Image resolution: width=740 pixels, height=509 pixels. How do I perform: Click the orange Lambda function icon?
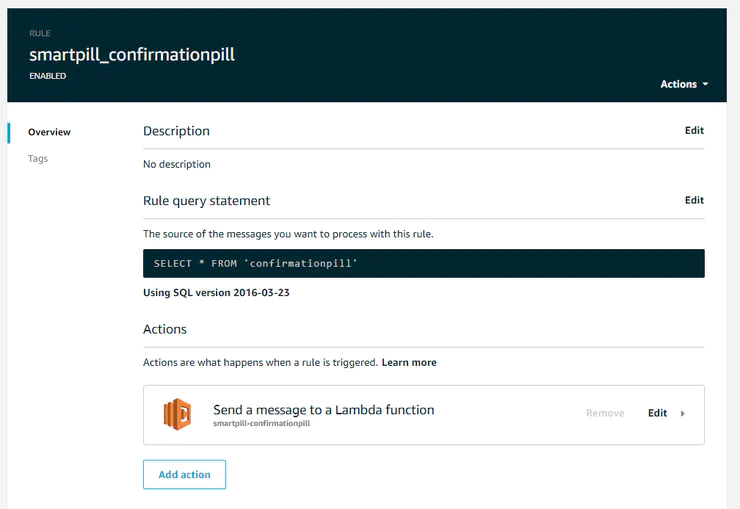click(x=177, y=414)
